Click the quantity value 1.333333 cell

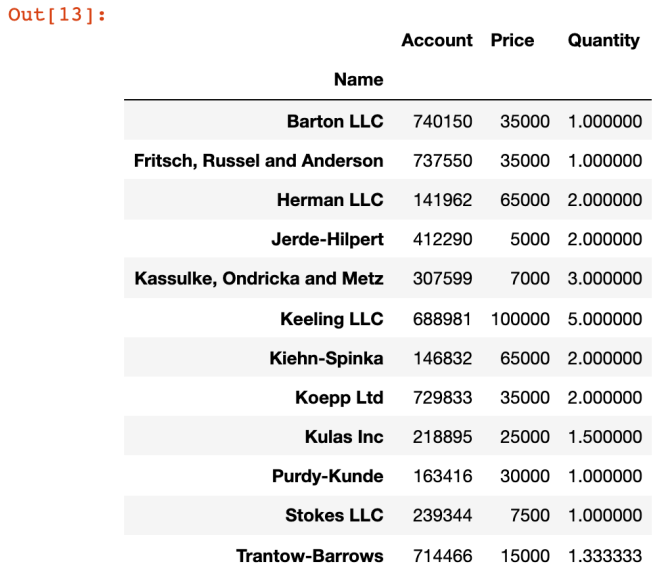[605, 556]
